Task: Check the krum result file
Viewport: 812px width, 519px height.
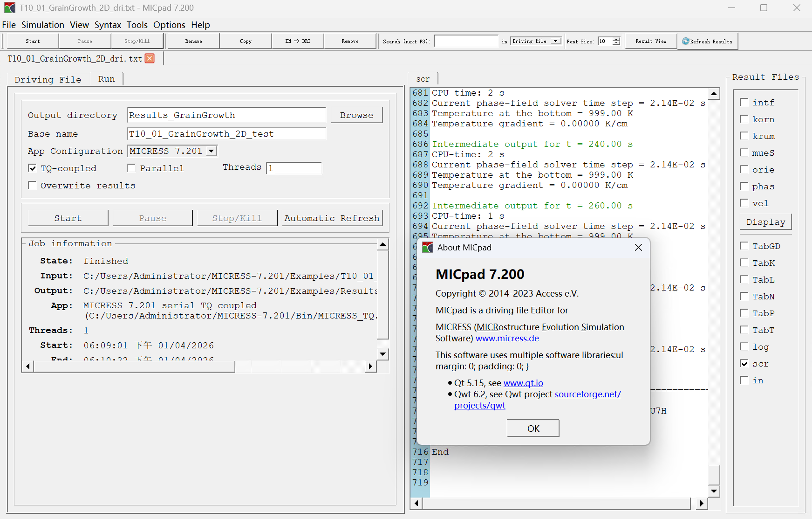Action: point(744,136)
